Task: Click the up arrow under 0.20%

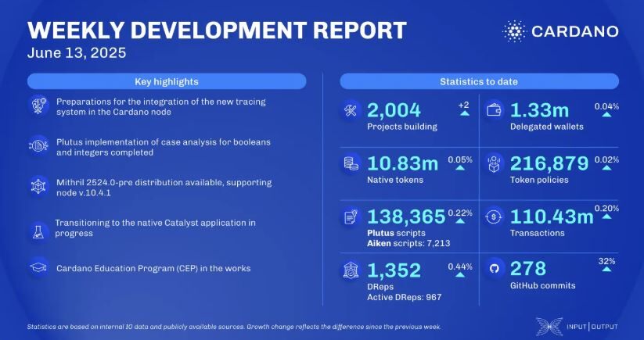Action: coord(606,217)
